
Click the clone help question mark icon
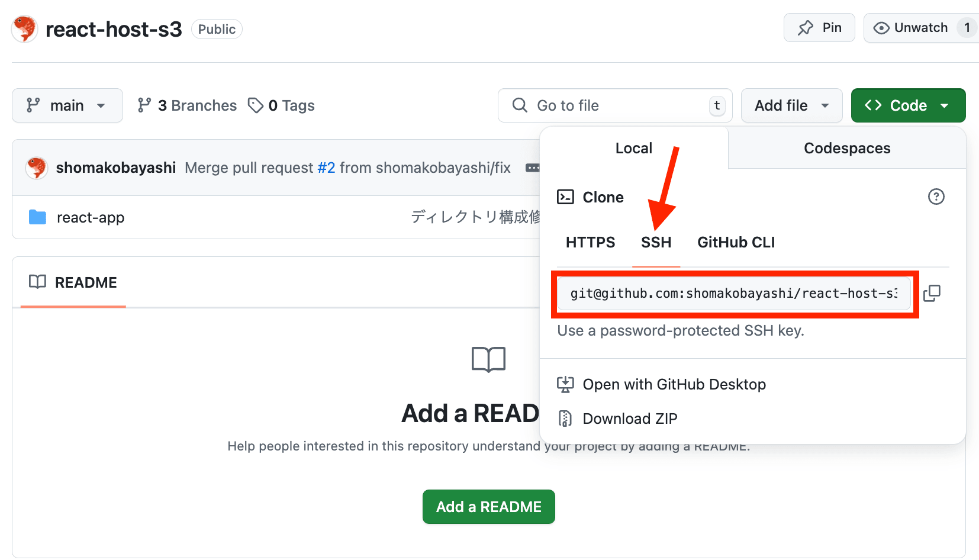(x=936, y=197)
